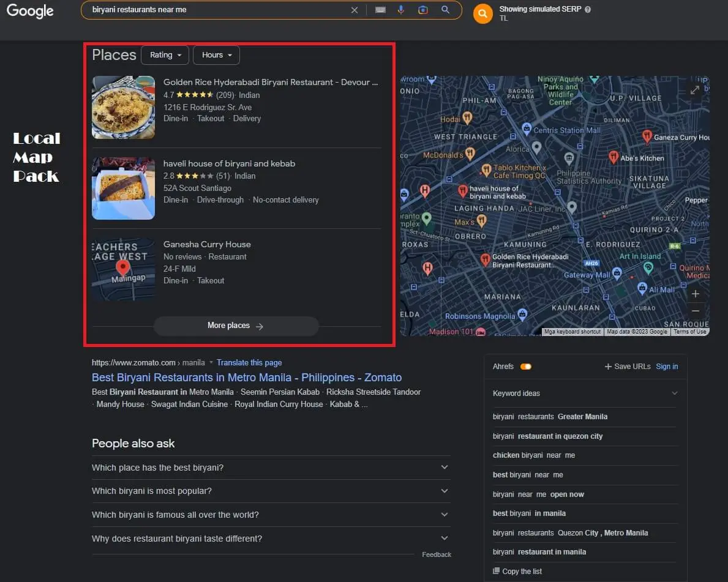
Task: Select the Tablo Kitchen x Cafe map pin
Action: [486, 170]
